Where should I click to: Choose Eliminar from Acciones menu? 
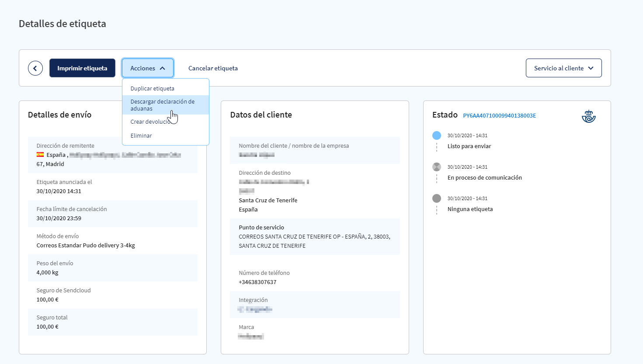coord(166,135)
